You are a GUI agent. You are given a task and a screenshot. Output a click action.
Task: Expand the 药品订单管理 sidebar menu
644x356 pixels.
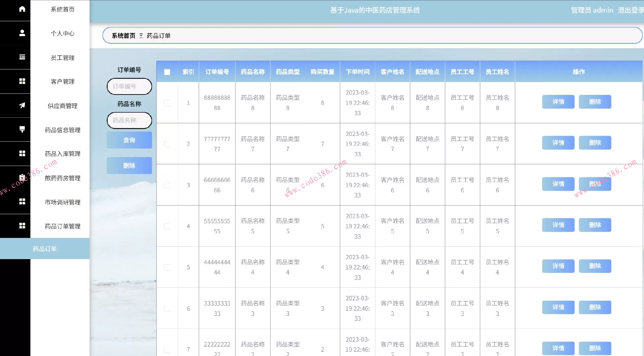tap(62, 226)
